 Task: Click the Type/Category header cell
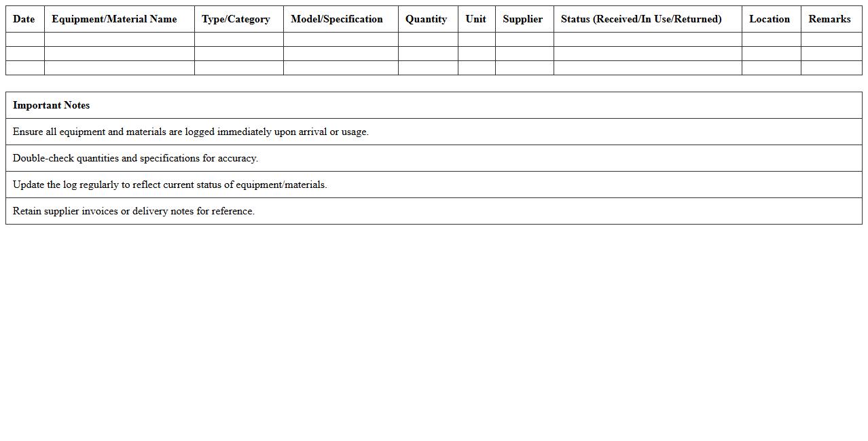point(236,19)
